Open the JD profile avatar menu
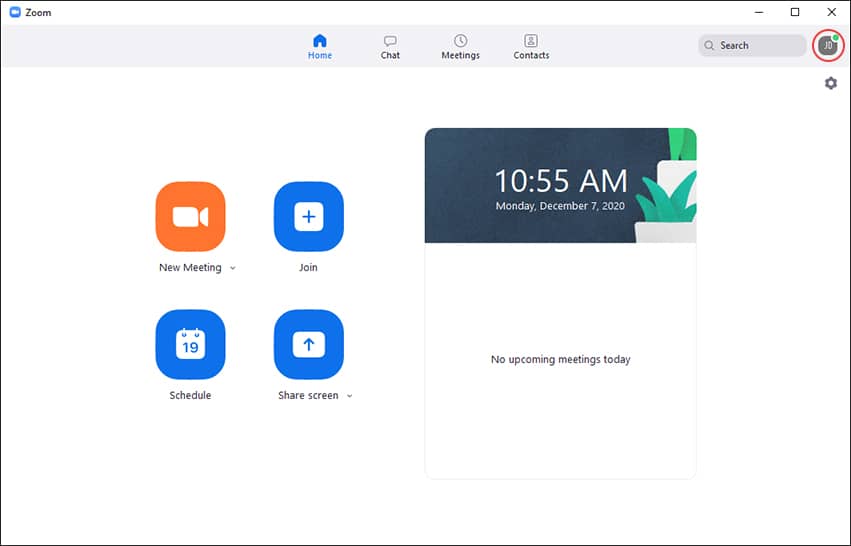 [x=828, y=46]
